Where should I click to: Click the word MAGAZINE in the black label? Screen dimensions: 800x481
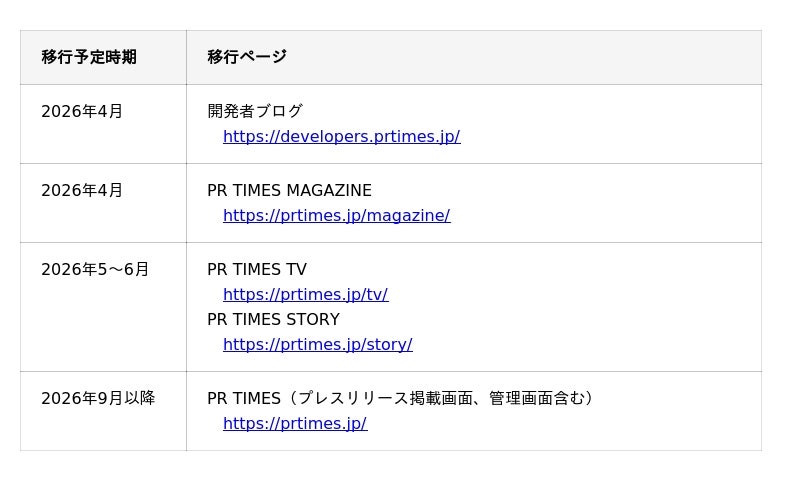pos(329,191)
